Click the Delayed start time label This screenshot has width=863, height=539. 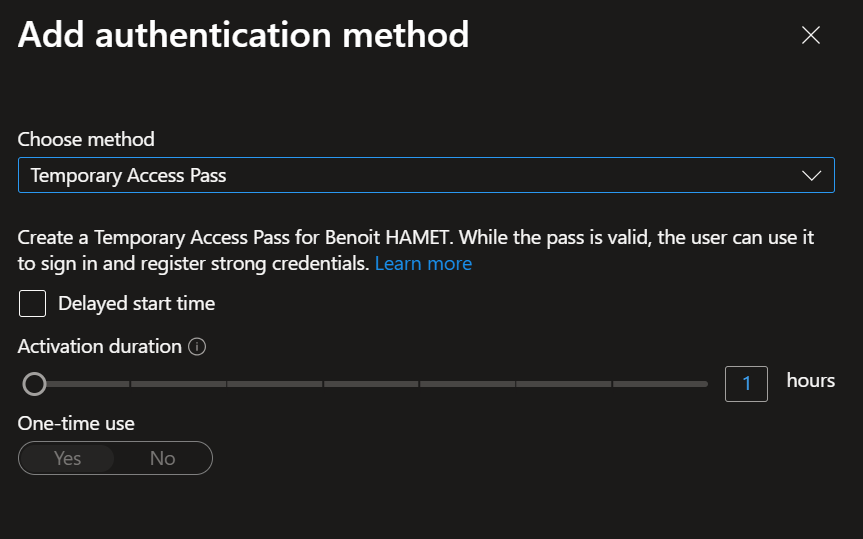136,303
